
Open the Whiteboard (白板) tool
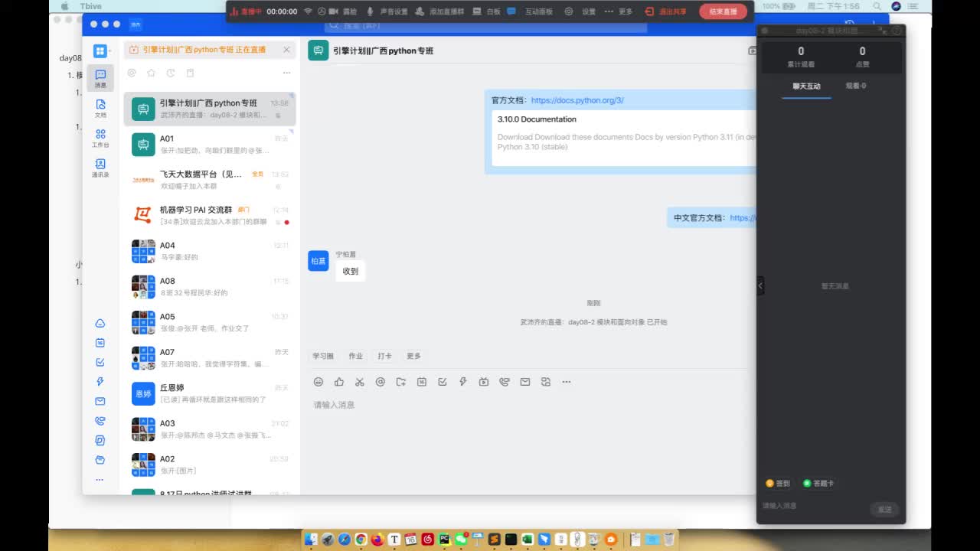click(487, 11)
